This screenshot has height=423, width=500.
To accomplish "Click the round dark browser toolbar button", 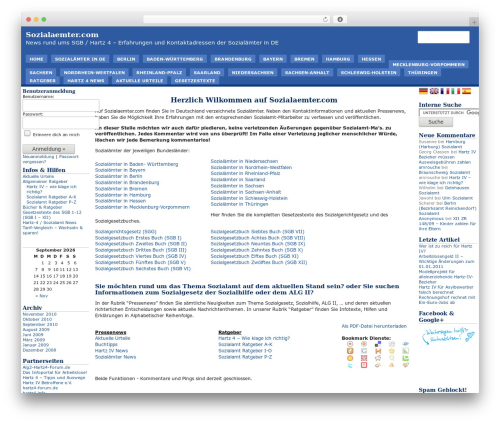I will pos(340,19).
